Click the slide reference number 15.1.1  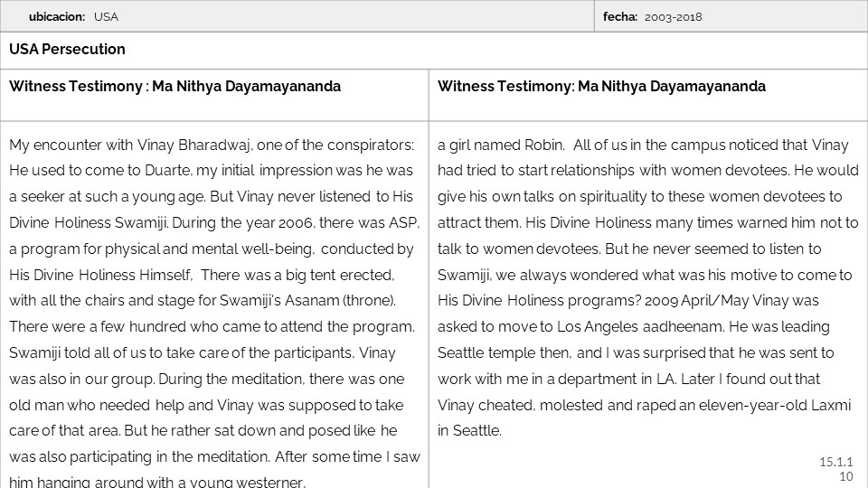(835, 462)
